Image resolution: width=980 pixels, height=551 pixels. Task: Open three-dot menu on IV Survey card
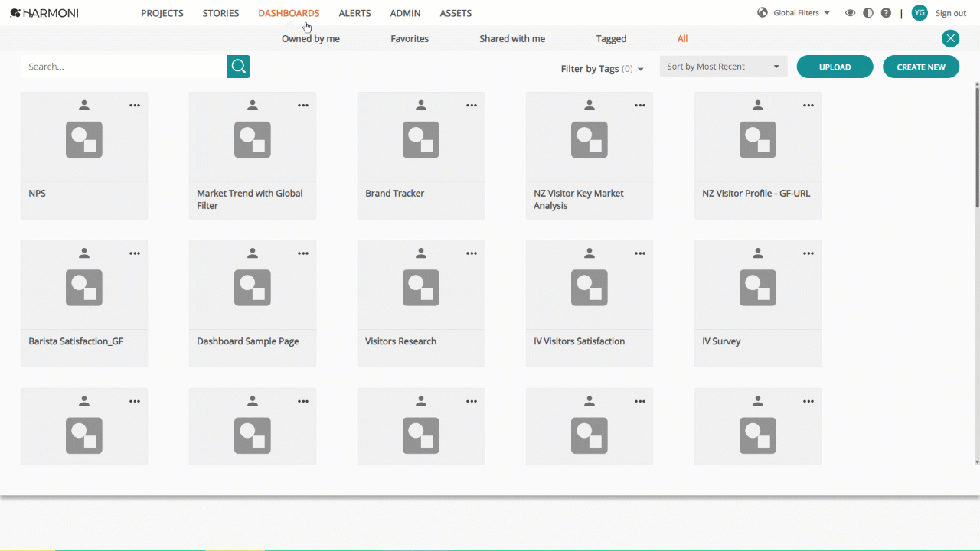pyautogui.click(x=808, y=253)
